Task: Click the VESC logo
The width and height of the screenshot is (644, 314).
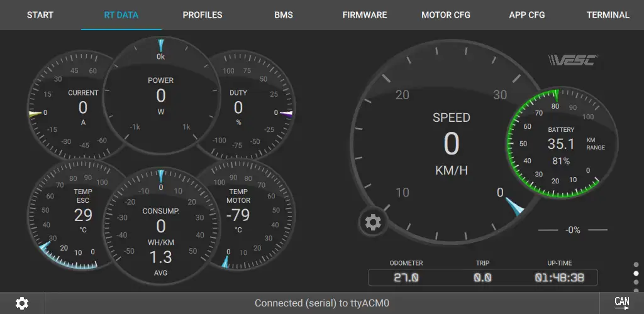Action: pyautogui.click(x=573, y=60)
